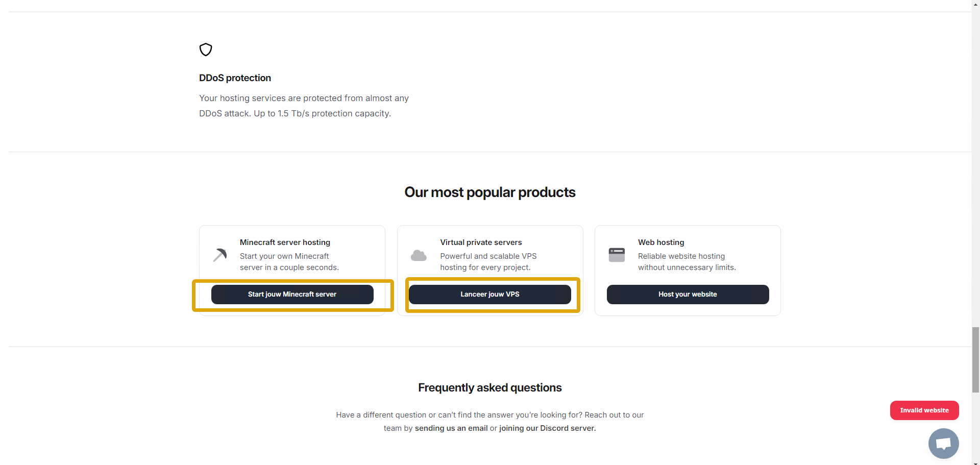Click the "Our most popular products" heading

490,192
